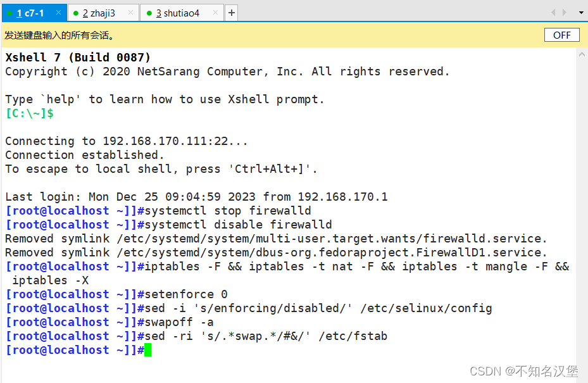This screenshot has height=383, width=588.
Task: Click the yellow bar message about all sessions
Action: (x=59, y=35)
